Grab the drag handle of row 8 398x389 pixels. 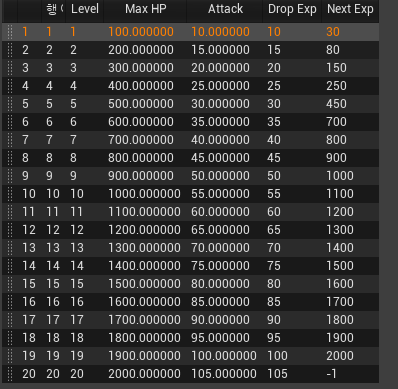tap(10, 158)
